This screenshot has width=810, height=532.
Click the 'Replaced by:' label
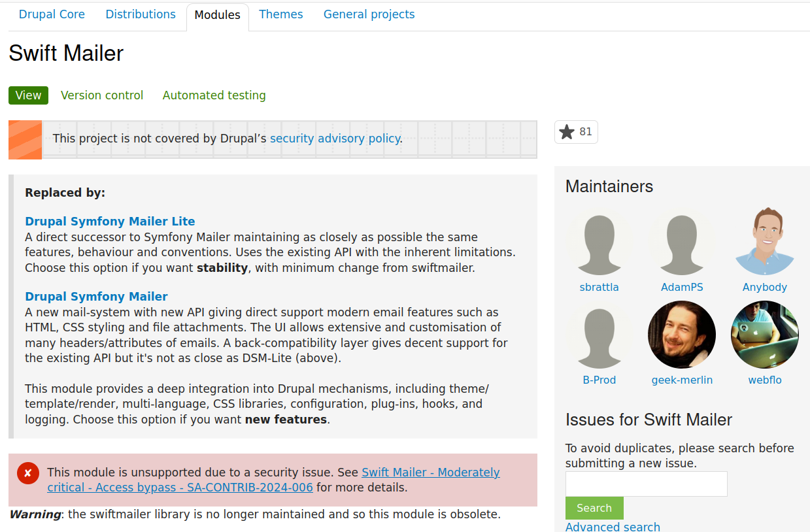coord(65,193)
